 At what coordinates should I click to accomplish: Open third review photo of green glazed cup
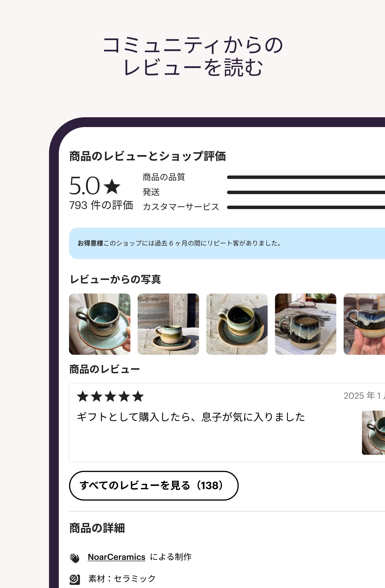(x=237, y=324)
